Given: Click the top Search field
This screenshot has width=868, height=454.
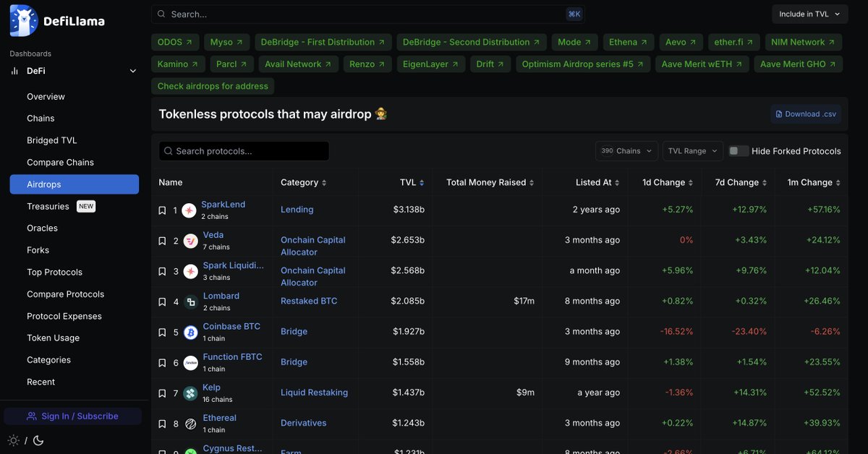Looking at the screenshot, I should click(x=368, y=14).
